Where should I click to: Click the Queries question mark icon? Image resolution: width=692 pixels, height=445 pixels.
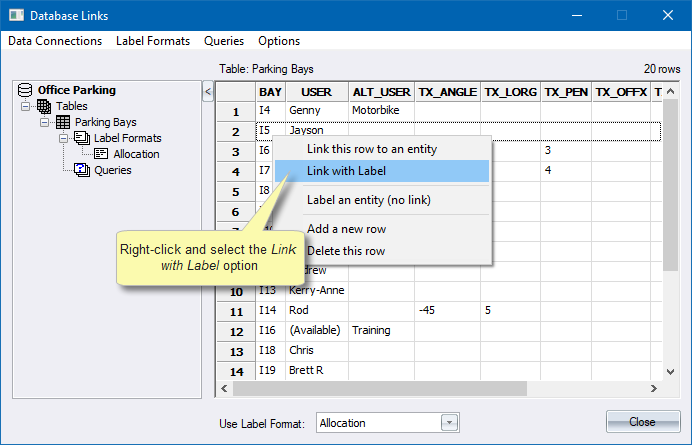(81, 170)
